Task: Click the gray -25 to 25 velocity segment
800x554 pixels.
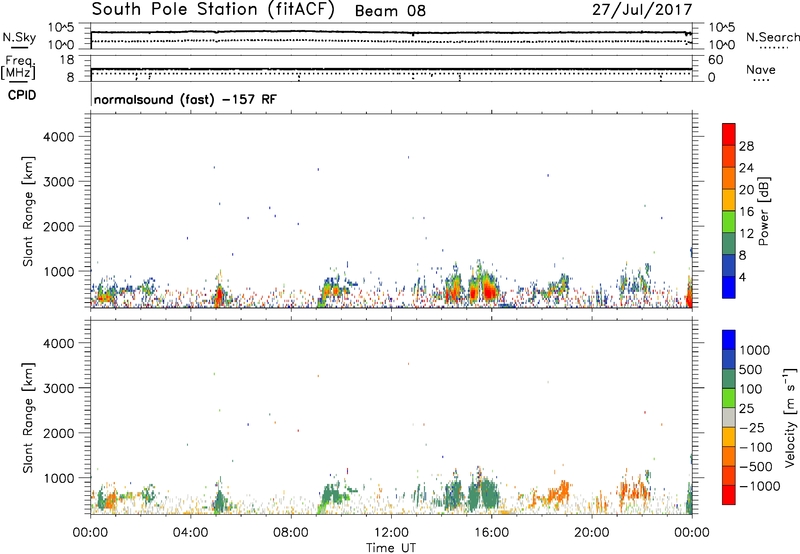Action: (x=729, y=417)
